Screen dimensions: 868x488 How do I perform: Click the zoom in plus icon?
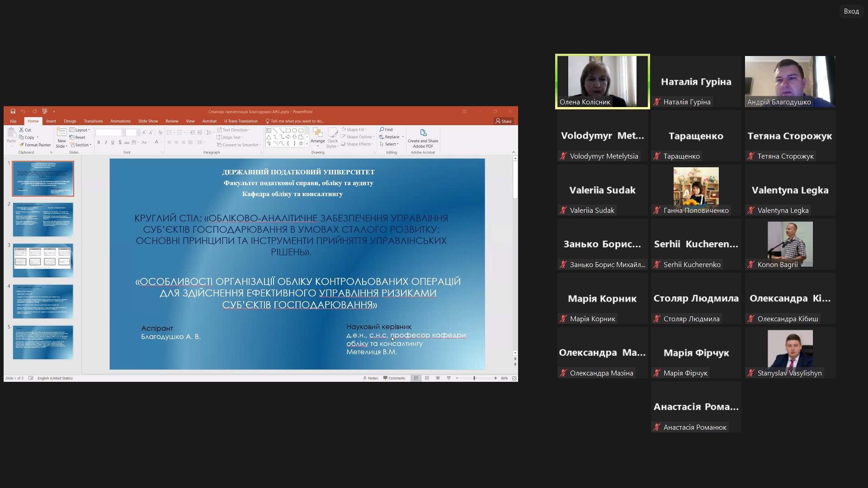(x=495, y=378)
